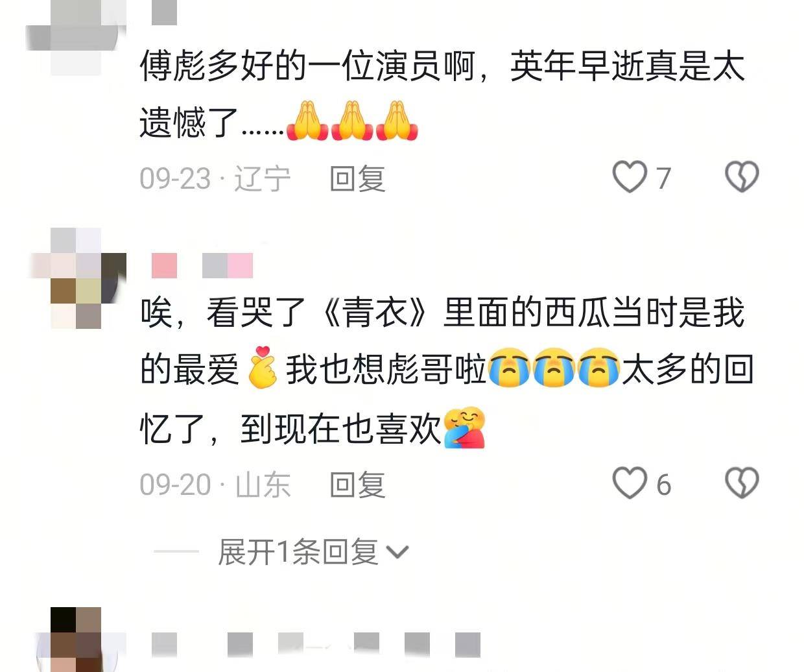This screenshot has height=672, width=804.
Task: Tap like count 6 on second comment
Action: (663, 485)
